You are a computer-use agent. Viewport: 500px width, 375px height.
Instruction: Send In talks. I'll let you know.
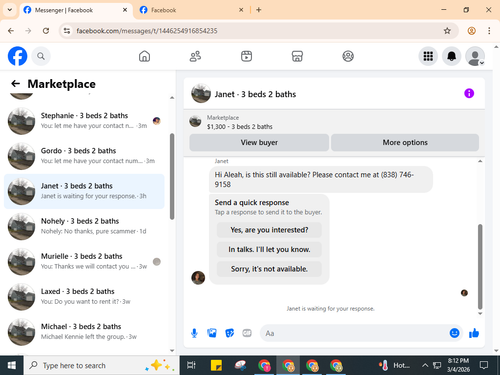269,249
